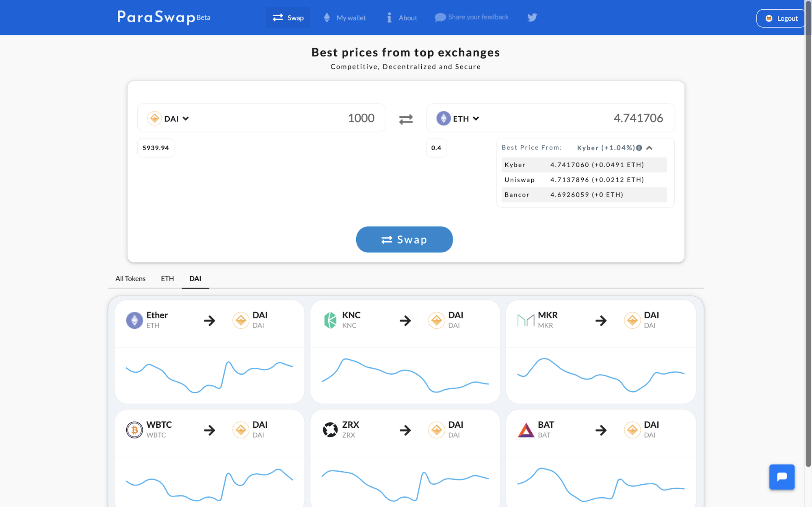Viewport: 812px width, 507px height.
Task: Click the Logout button
Action: click(x=781, y=18)
